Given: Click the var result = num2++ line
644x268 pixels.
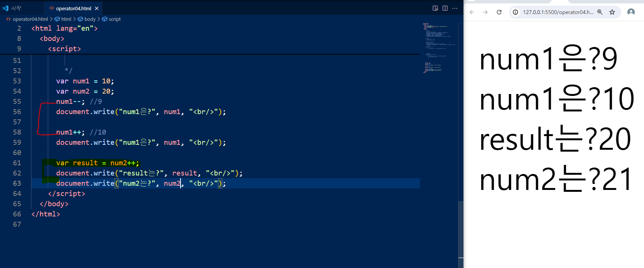Looking at the screenshot, I should pyautogui.click(x=98, y=163).
